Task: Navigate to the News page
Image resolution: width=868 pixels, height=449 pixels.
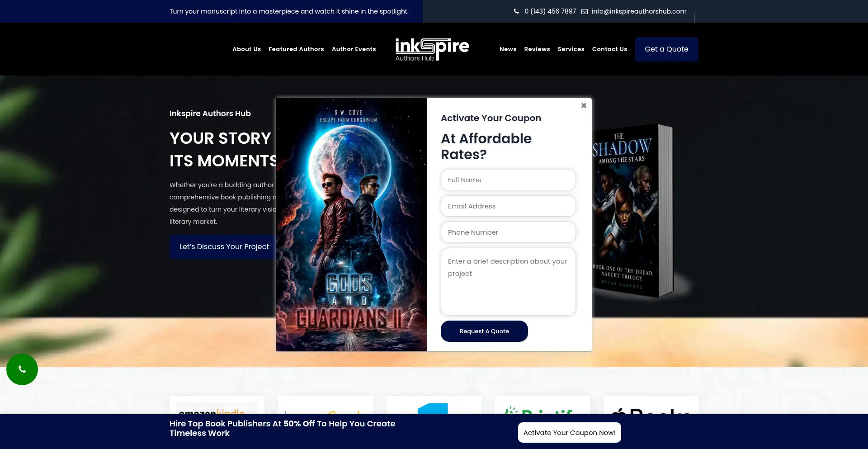Action: pyautogui.click(x=508, y=49)
